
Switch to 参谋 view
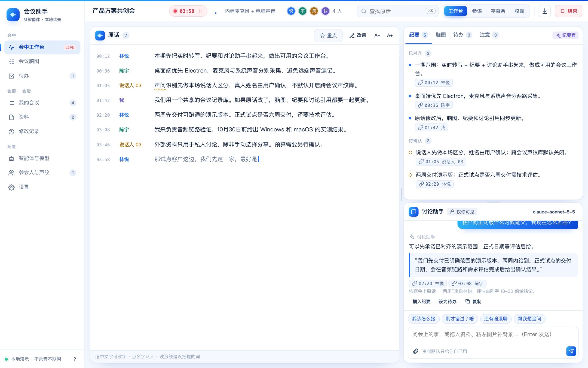click(477, 11)
